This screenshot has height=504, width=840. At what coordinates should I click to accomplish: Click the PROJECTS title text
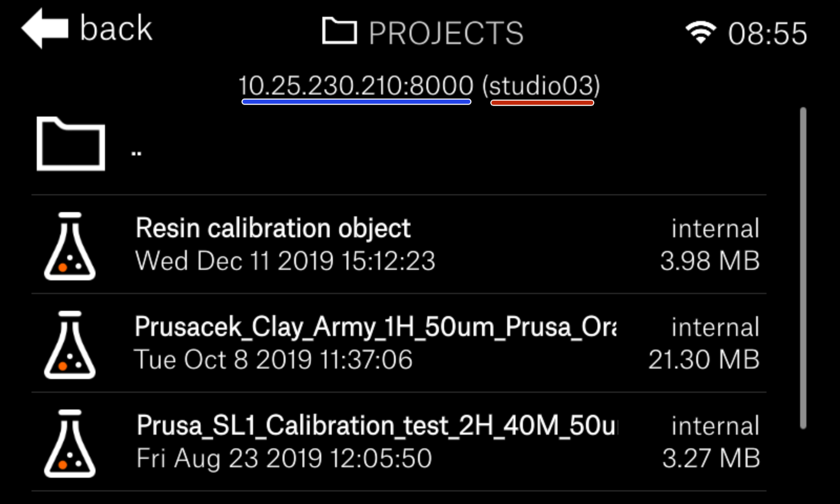click(446, 34)
